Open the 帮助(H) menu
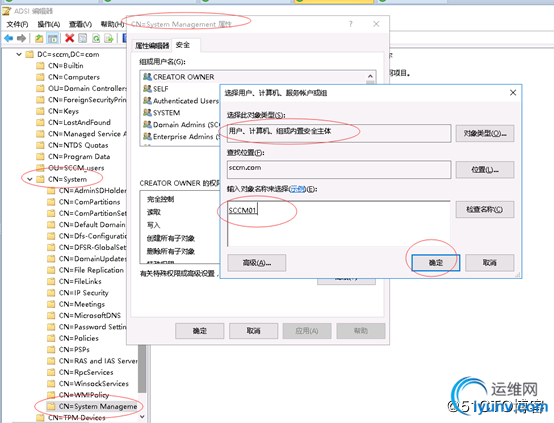Screen dimensions: 554x423 tap(112, 24)
